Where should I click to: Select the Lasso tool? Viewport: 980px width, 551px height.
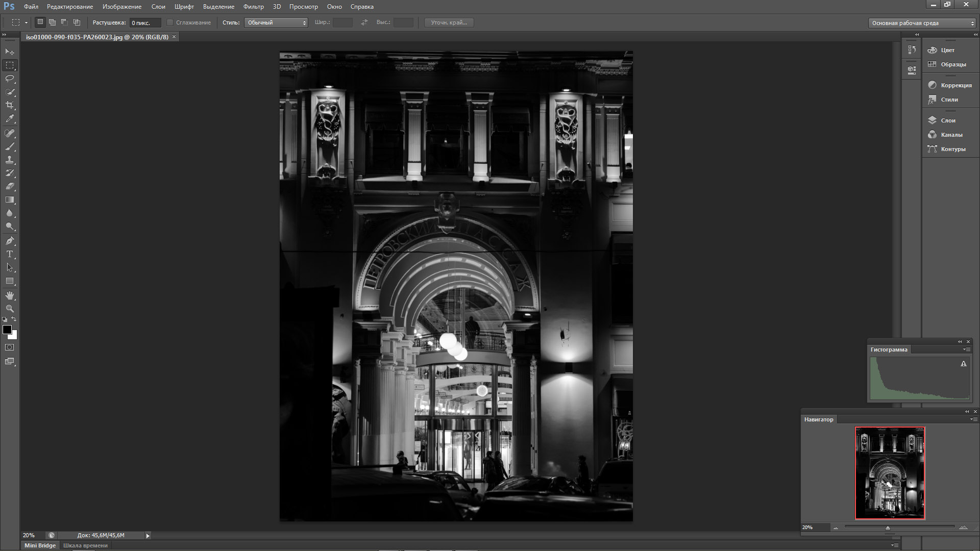tap(10, 79)
